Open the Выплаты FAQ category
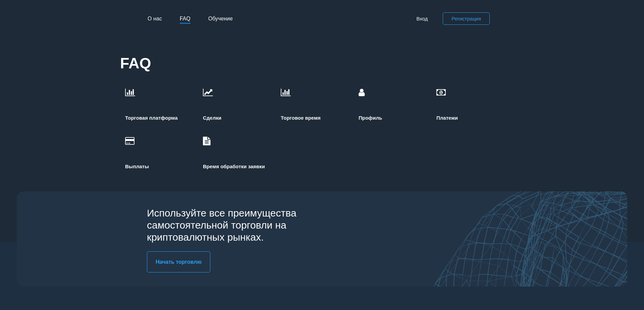 137,167
